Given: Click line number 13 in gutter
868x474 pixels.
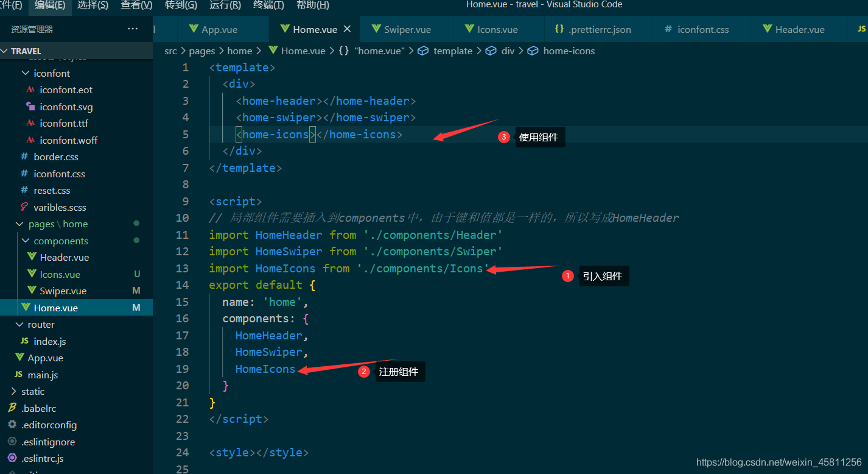Looking at the screenshot, I should pos(182,269).
